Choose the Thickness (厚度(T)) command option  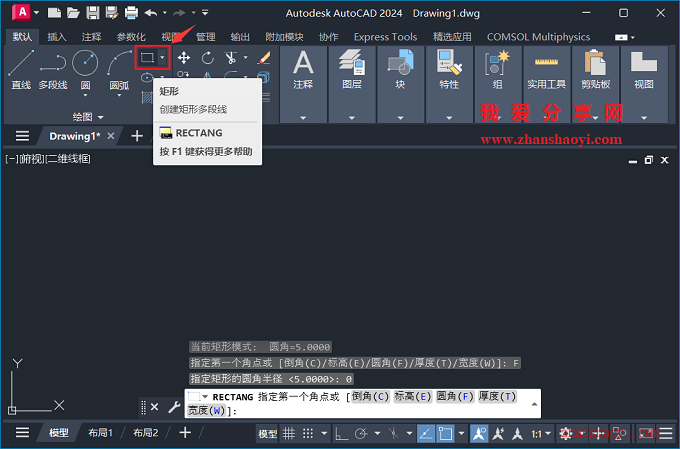tap(497, 396)
